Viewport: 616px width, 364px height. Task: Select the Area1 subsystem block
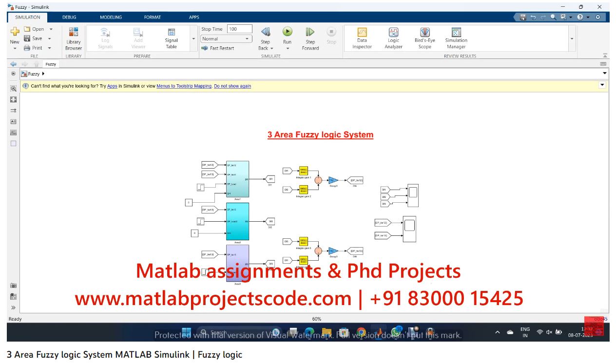[237, 179]
